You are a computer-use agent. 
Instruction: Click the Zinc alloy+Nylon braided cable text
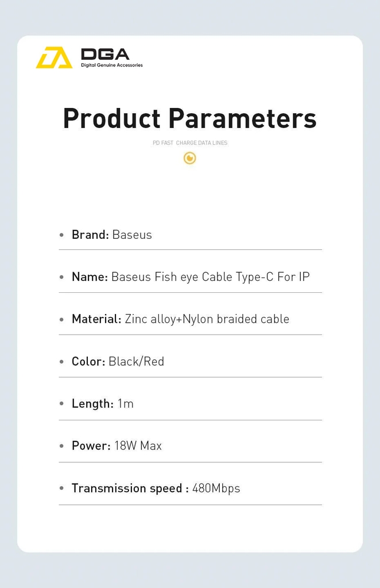[207, 319]
